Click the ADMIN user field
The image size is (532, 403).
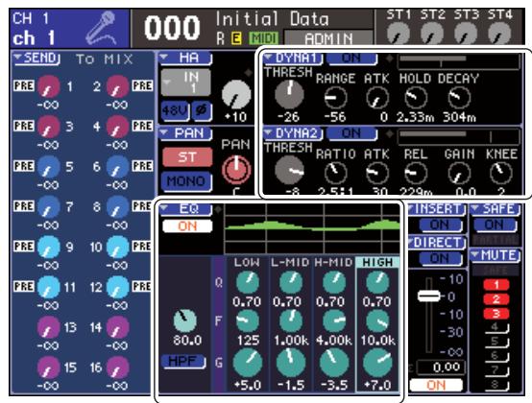click(328, 38)
